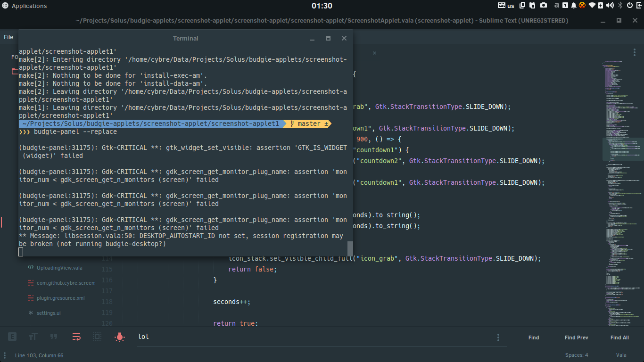Open the Vala syntax selector
The height and width of the screenshot is (362, 644).
click(621, 355)
